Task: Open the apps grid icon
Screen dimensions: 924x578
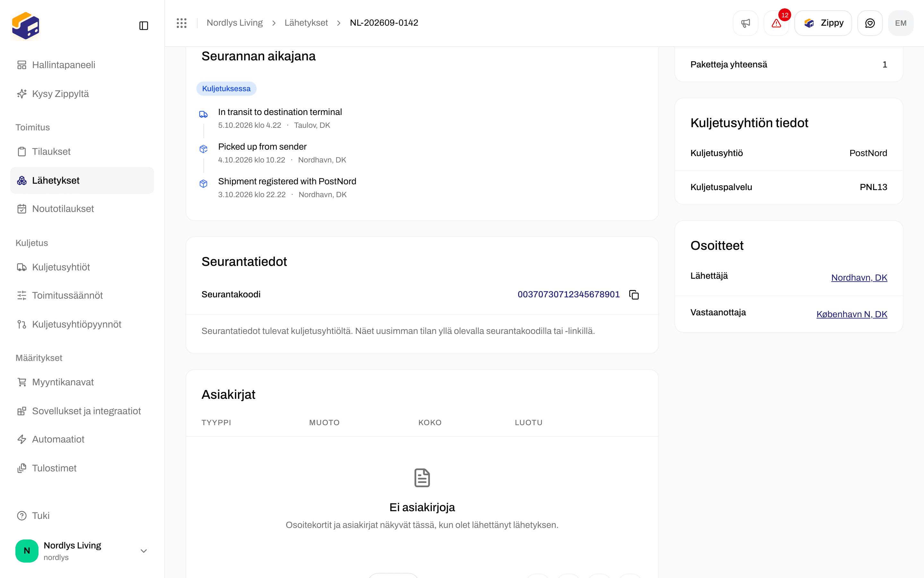Action: click(182, 23)
